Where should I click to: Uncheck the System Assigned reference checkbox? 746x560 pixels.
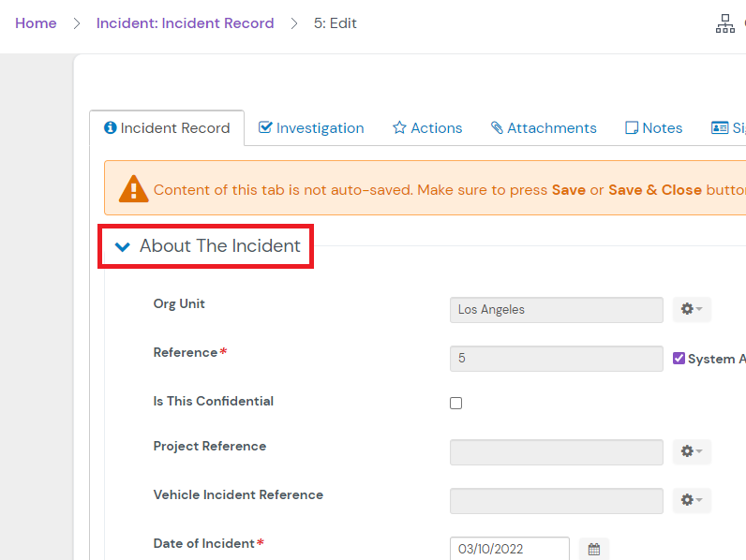679,358
